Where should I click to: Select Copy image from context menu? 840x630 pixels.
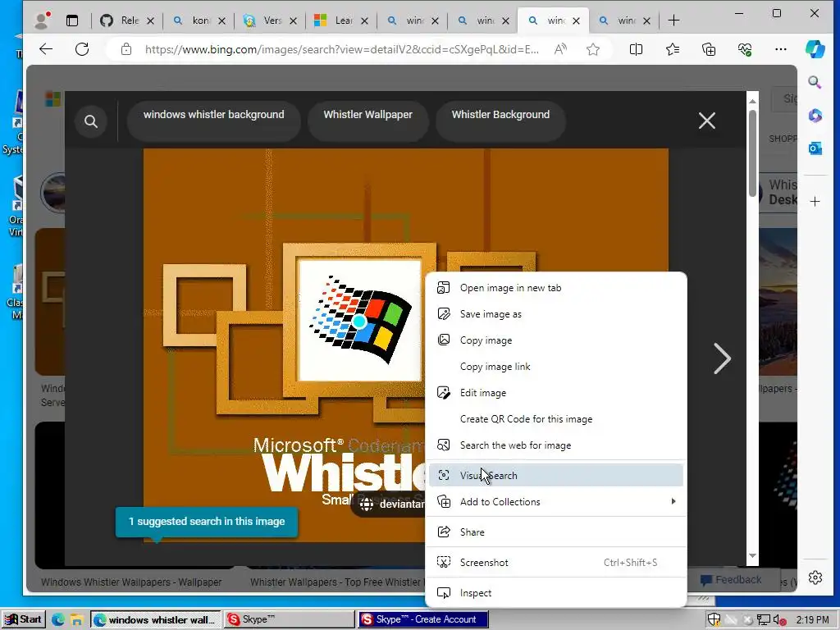pos(555,340)
